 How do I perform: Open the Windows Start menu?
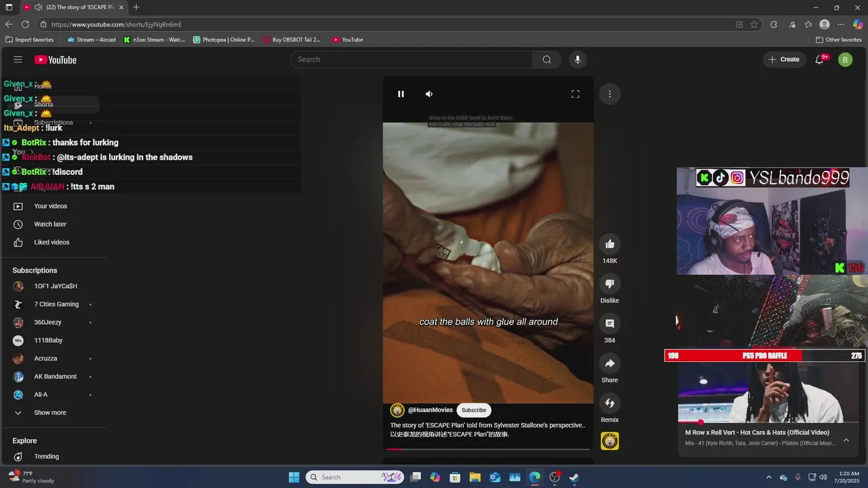[x=294, y=477]
